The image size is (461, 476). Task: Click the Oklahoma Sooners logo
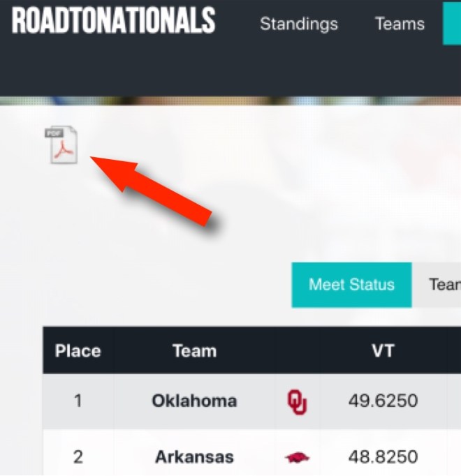click(x=297, y=402)
